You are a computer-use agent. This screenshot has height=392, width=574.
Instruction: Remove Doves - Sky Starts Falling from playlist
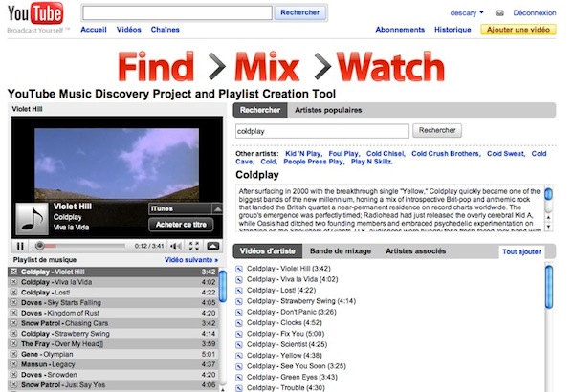click(x=13, y=302)
